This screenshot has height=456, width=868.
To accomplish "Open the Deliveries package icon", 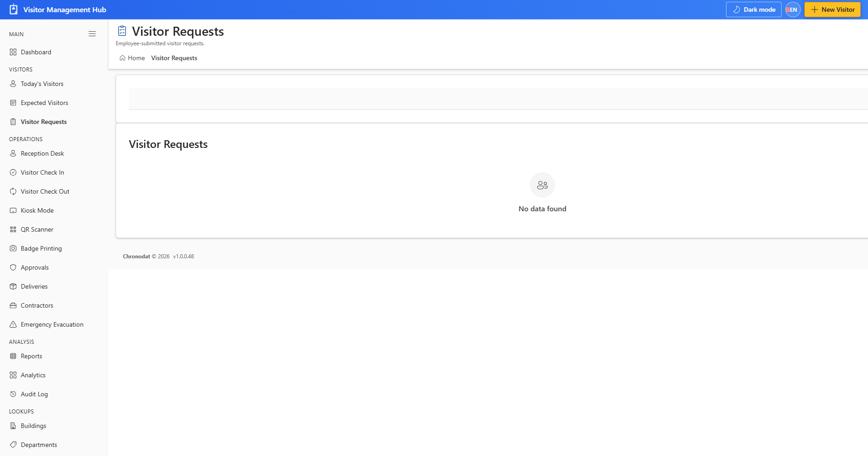I will (x=13, y=286).
